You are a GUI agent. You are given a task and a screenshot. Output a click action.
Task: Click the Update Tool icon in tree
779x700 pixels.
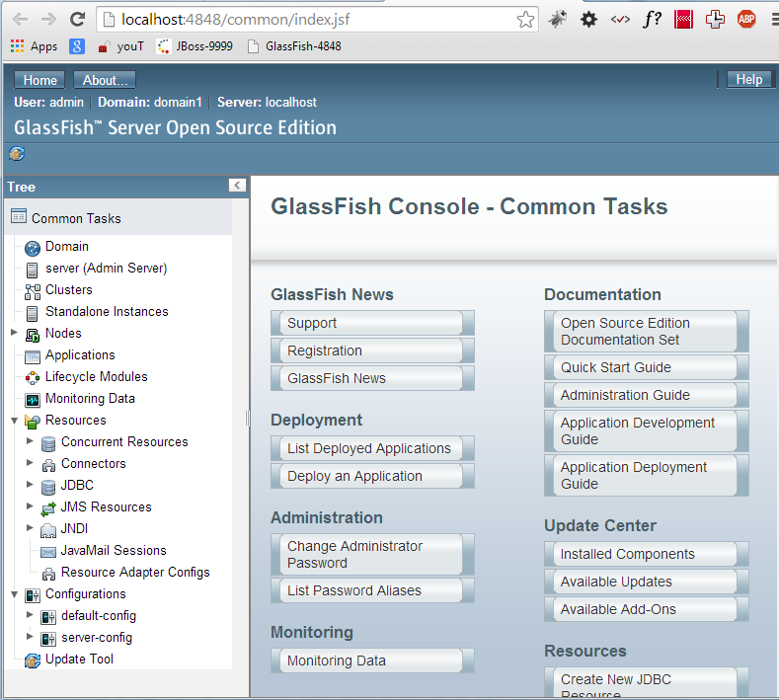[33, 661]
